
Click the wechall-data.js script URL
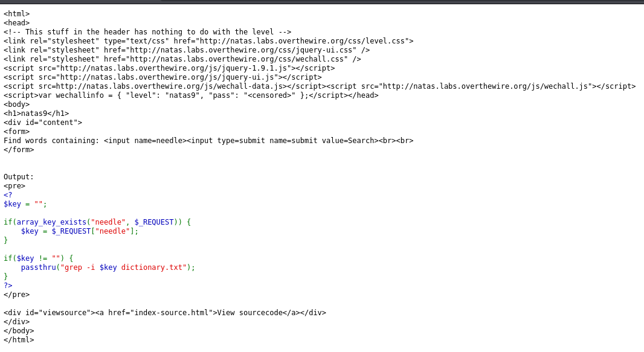[170, 86]
